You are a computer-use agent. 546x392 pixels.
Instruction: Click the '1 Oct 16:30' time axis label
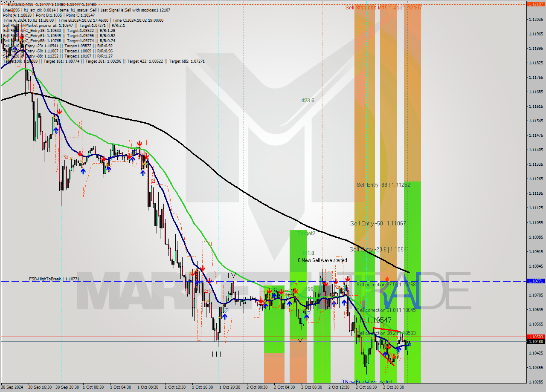point(202,387)
